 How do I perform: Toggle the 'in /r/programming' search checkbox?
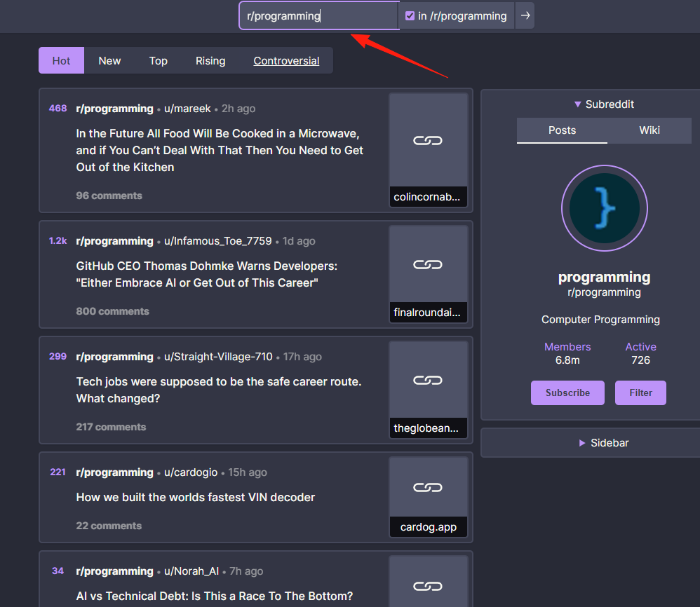[410, 16]
